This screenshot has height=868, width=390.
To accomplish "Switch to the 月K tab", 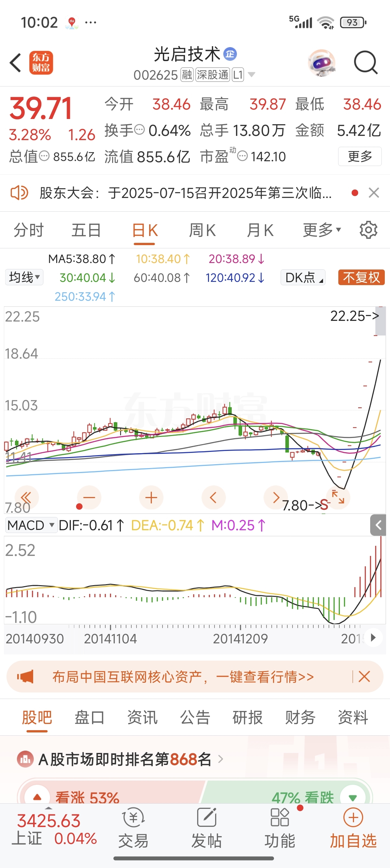I will (x=260, y=230).
